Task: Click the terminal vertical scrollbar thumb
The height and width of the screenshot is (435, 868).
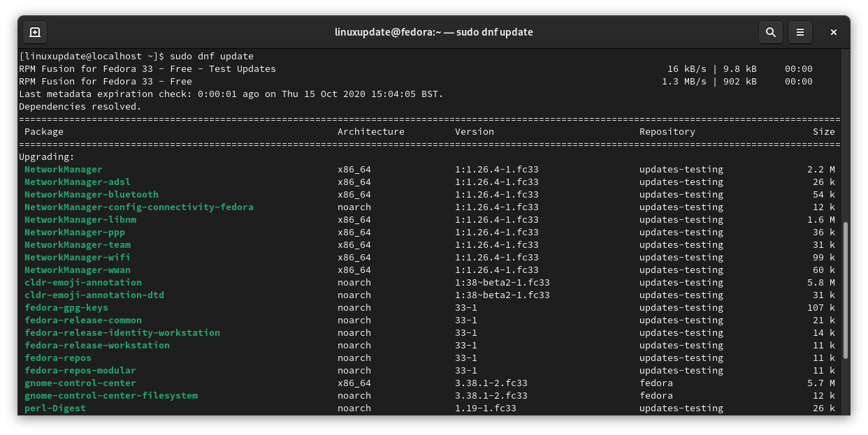Action: coord(846,290)
